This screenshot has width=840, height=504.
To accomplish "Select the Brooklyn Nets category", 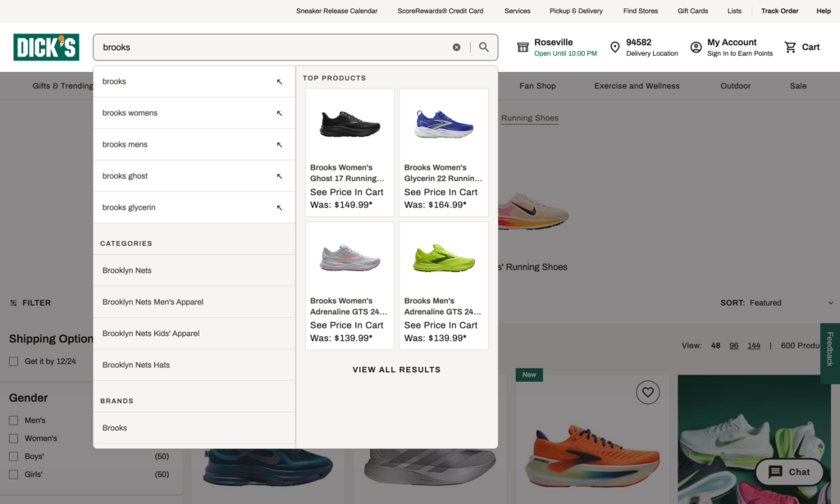I will (x=194, y=270).
